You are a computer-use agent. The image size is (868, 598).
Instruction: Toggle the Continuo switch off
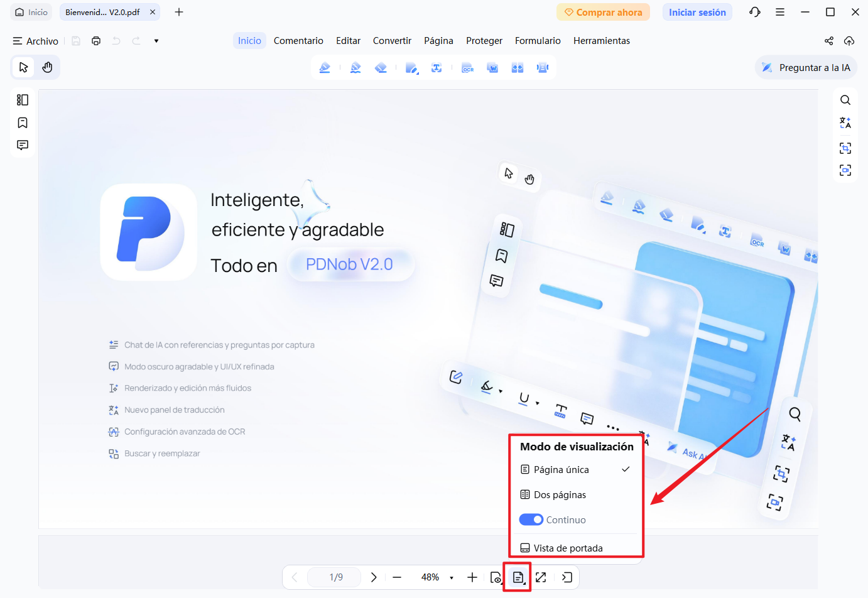(531, 519)
